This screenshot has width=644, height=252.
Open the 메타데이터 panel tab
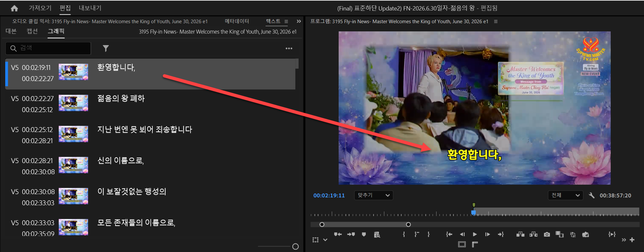point(237,21)
